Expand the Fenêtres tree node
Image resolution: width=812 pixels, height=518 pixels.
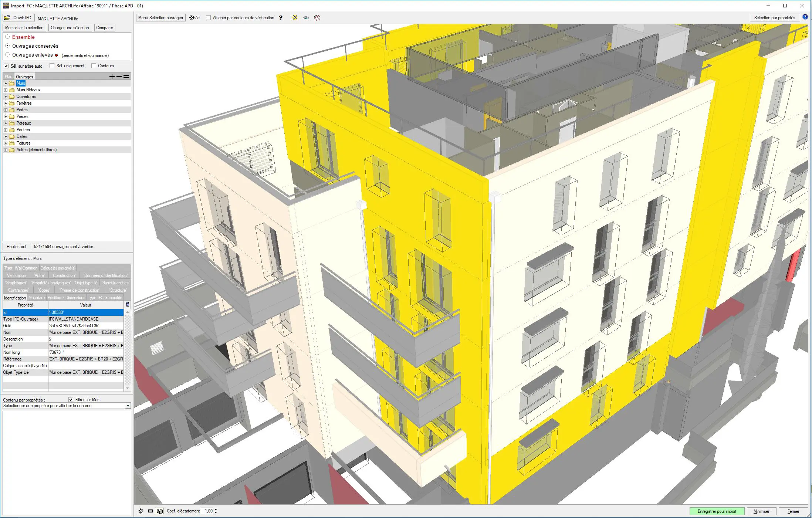point(5,103)
